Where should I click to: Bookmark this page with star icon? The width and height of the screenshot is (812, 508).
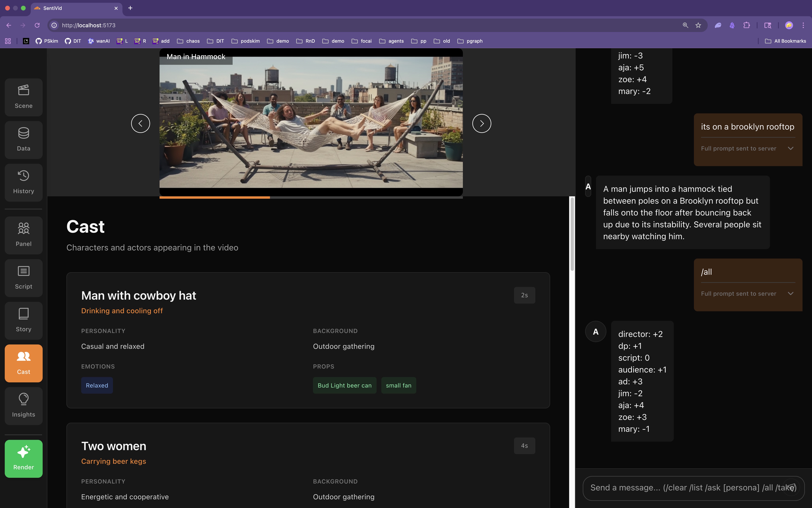tap(698, 25)
